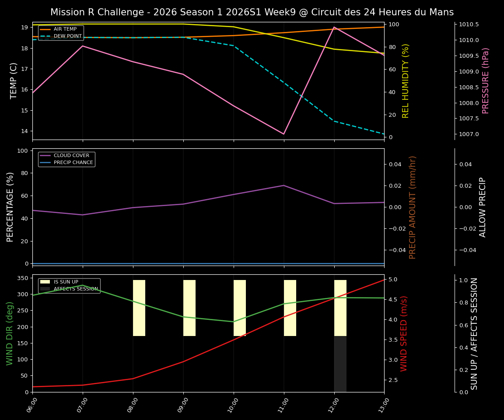Expand the top chart legend box
Screen dimensions: 504x420
click(x=61, y=32)
